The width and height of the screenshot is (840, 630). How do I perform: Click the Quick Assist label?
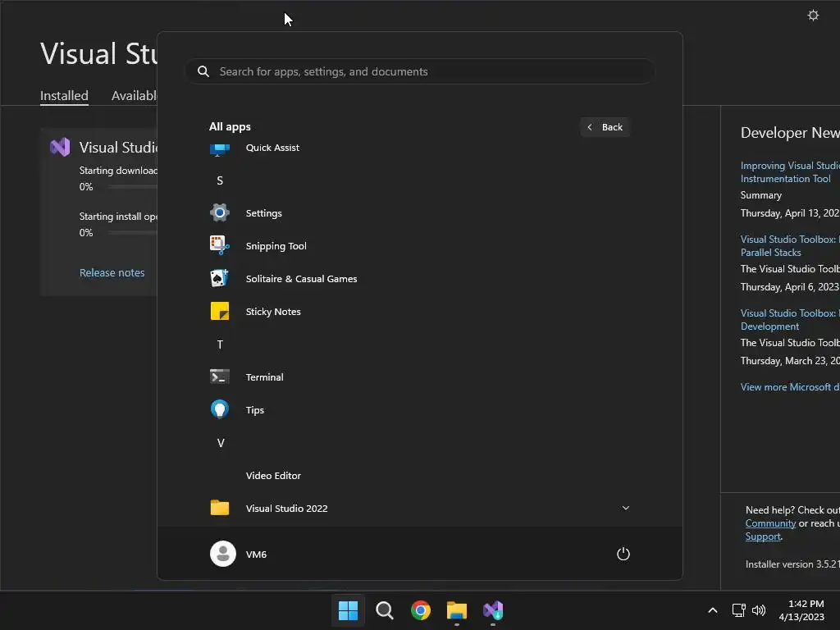point(272,148)
